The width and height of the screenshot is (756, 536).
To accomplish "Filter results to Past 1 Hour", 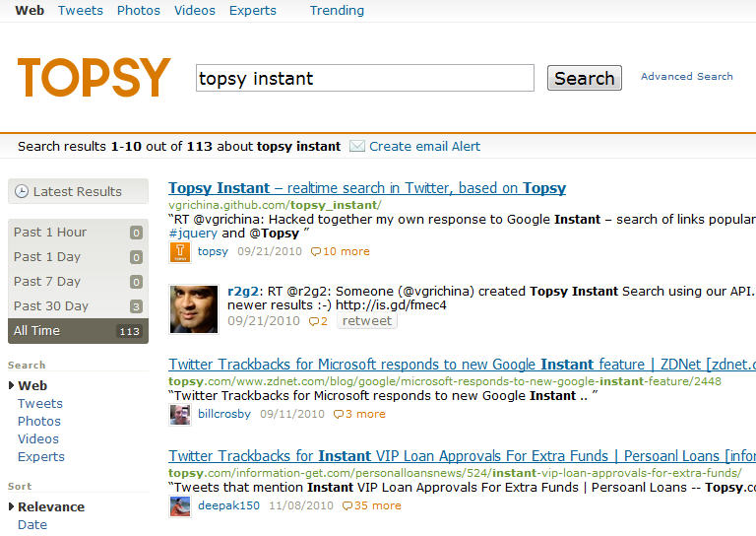I will coord(78,233).
